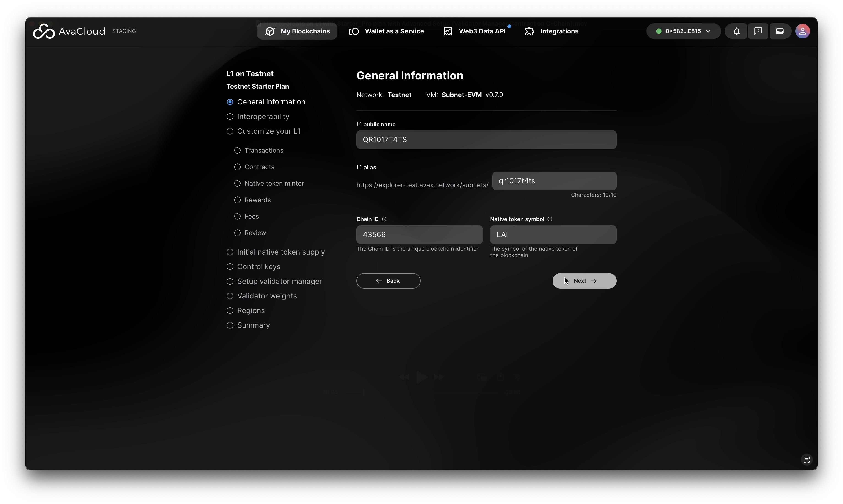The image size is (843, 504).
Task: Expand the Customize your L1 section
Action: click(268, 131)
